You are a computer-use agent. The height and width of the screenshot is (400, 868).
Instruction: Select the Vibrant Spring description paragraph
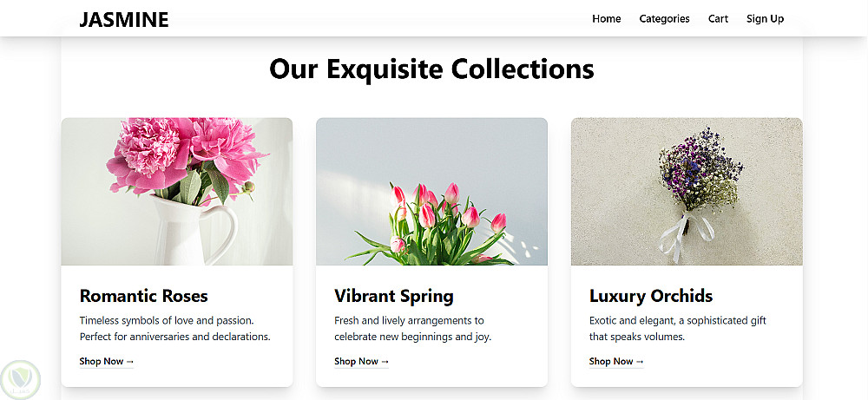(418, 328)
